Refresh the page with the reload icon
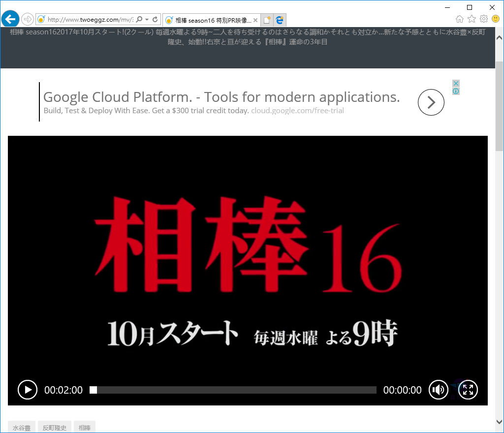The width and height of the screenshot is (504, 433). point(155,20)
